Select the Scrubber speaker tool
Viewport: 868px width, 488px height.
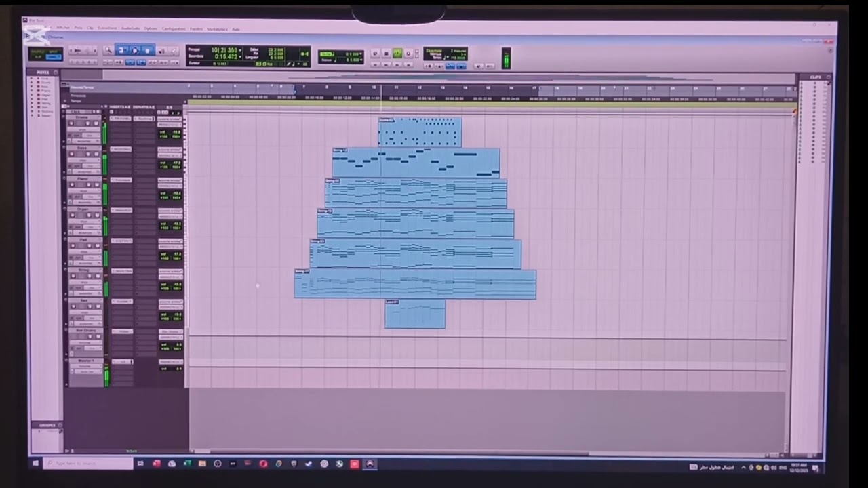pos(161,50)
